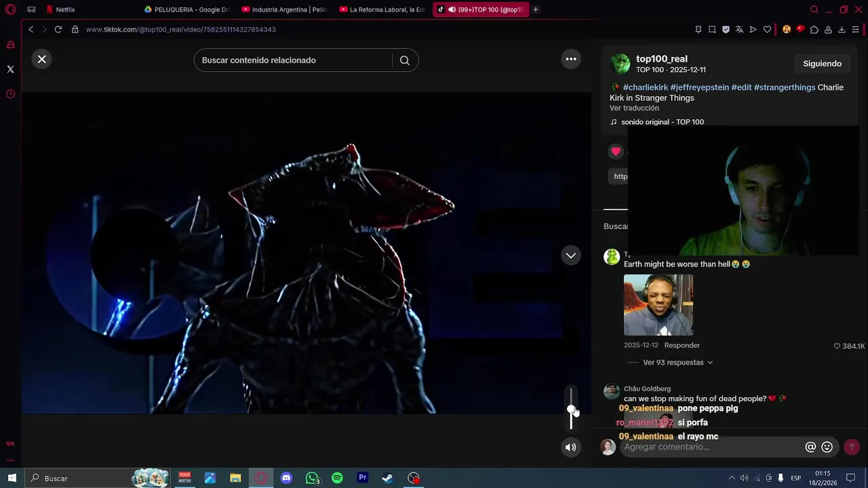868x488 pixels.
Task: Take a snapshot with the capture icon
Action: [712, 29]
